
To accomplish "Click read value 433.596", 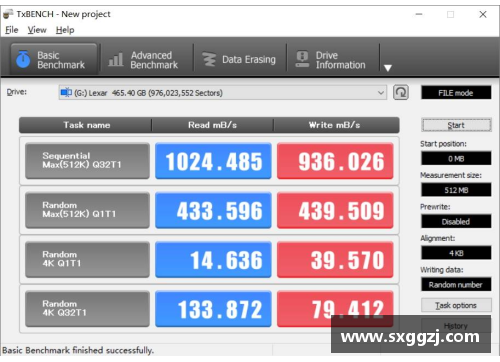I will [213, 210].
